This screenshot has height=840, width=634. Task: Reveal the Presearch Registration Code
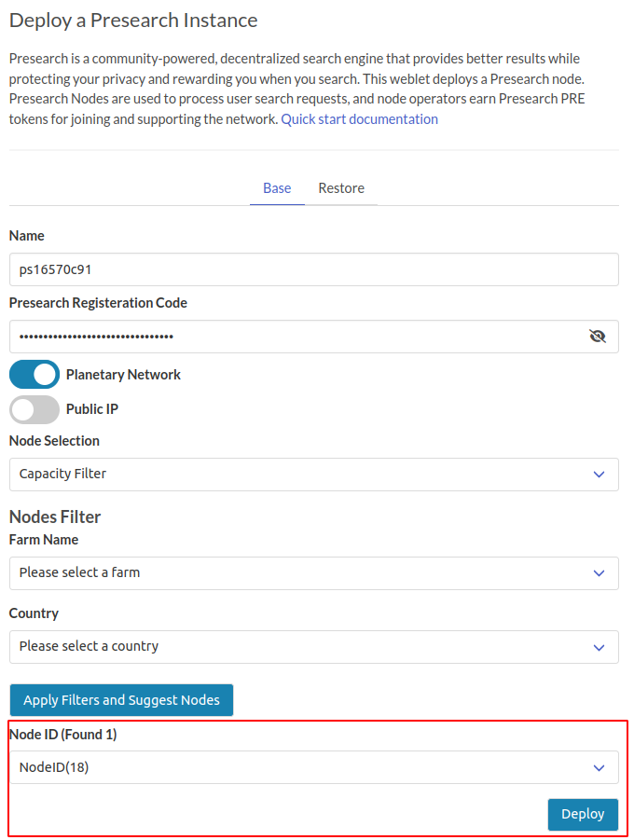598,336
